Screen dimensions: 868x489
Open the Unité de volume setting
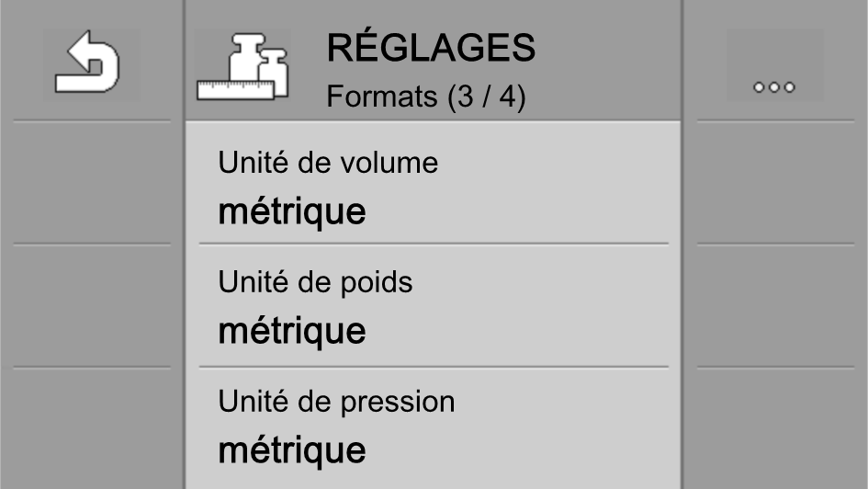pos(434,183)
